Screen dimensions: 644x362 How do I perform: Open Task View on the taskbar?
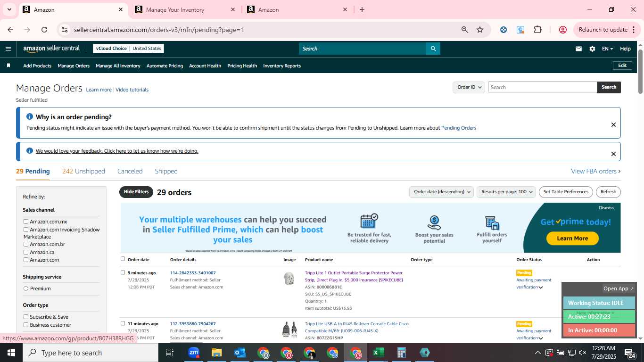click(x=170, y=353)
